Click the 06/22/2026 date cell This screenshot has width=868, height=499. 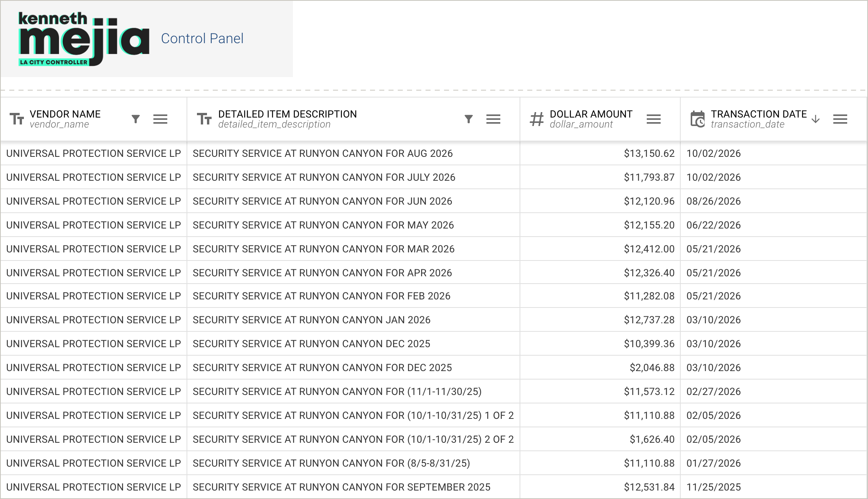tap(774, 225)
